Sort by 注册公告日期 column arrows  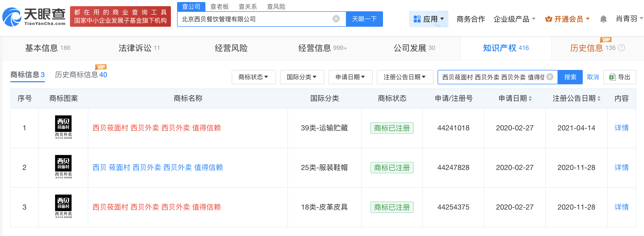pos(599,98)
